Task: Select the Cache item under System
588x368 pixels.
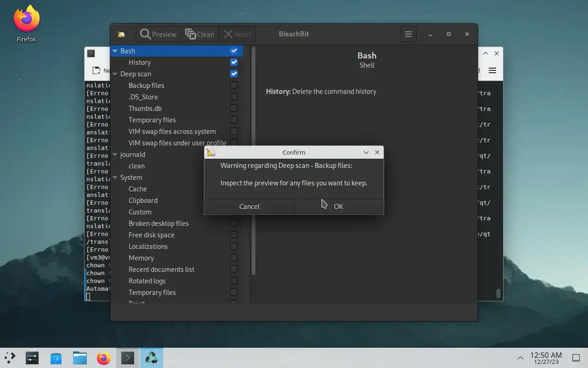Action: click(x=138, y=189)
